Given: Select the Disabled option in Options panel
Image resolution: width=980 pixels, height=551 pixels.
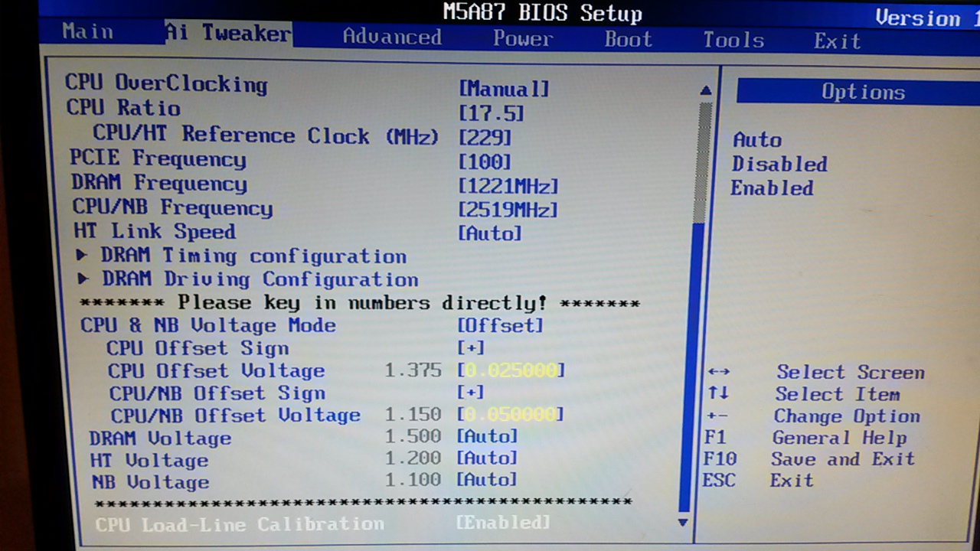Looking at the screenshot, I should coord(779,164).
